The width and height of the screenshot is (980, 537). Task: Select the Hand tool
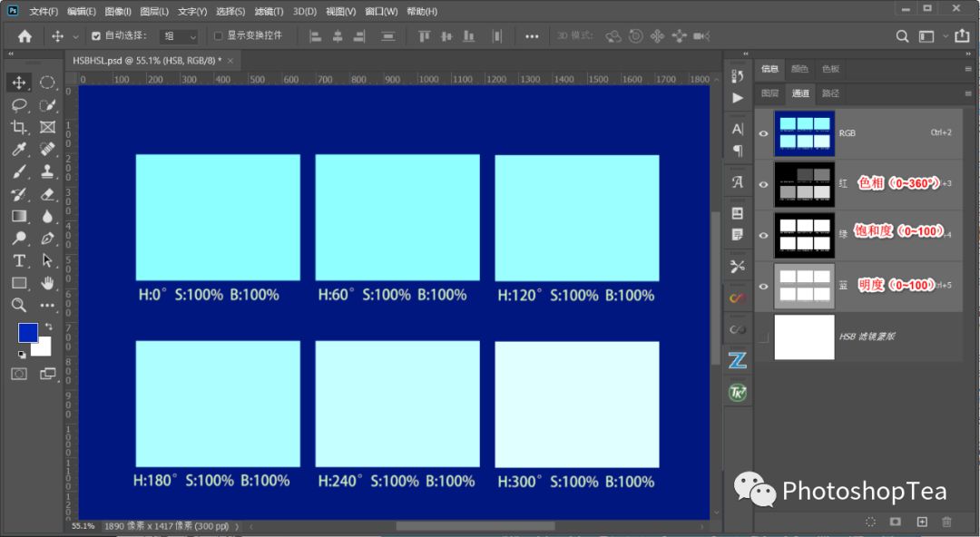(x=47, y=283)
